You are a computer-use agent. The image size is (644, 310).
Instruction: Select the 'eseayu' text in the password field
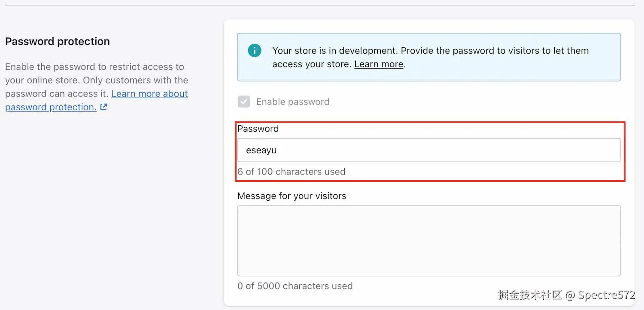tap(261, 150)
